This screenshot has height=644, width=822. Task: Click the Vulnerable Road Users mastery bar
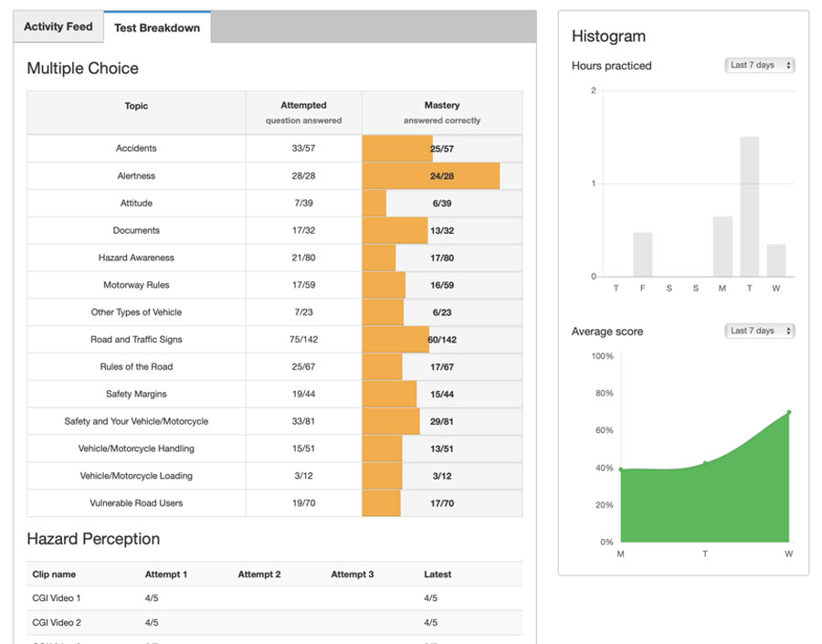click(382, 503)
